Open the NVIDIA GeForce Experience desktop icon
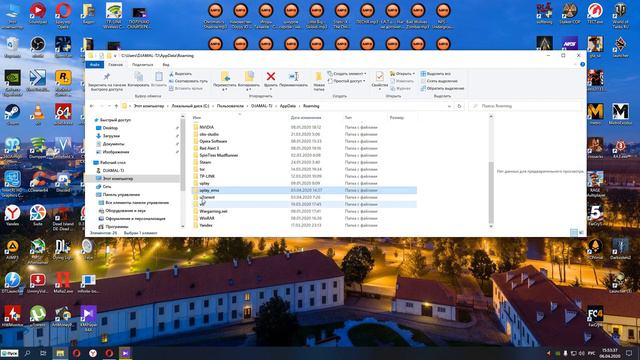Screen dimensions: 640x360 pyautogui.click(x=13, y=80)
